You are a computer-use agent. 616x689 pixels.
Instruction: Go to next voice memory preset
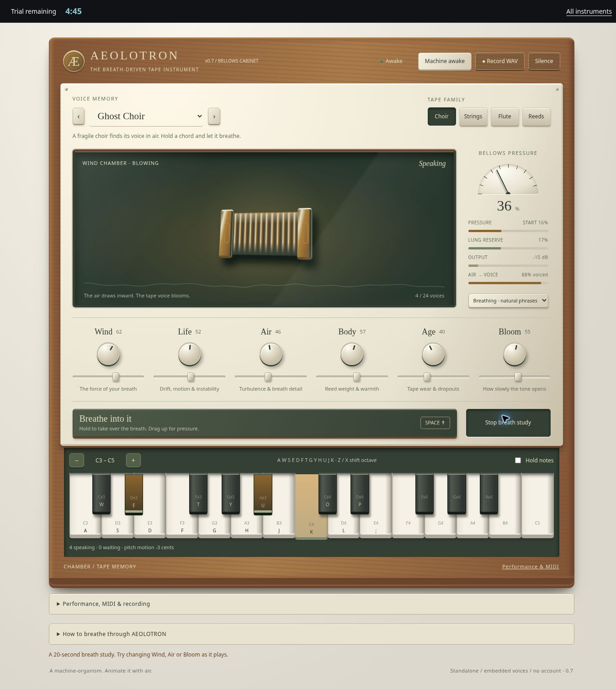pyautogui.click(x=214, y=117)
